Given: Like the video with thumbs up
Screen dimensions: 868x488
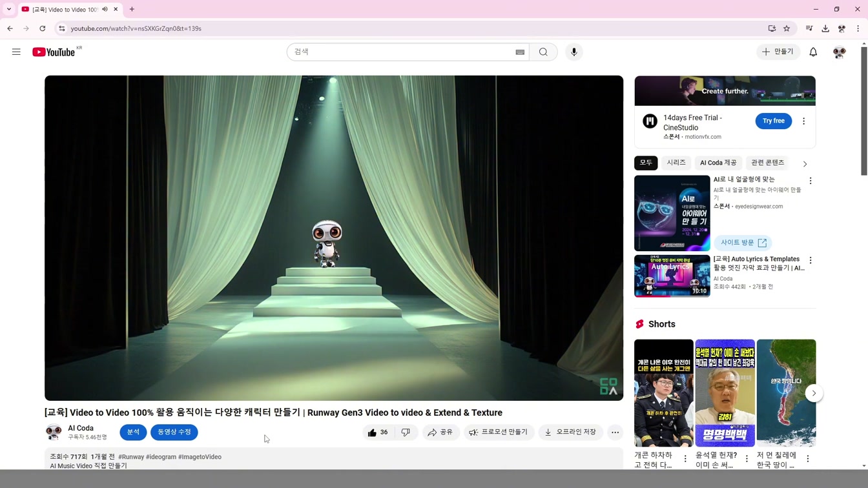Looking at the screenshot, I should coord(378,432).
